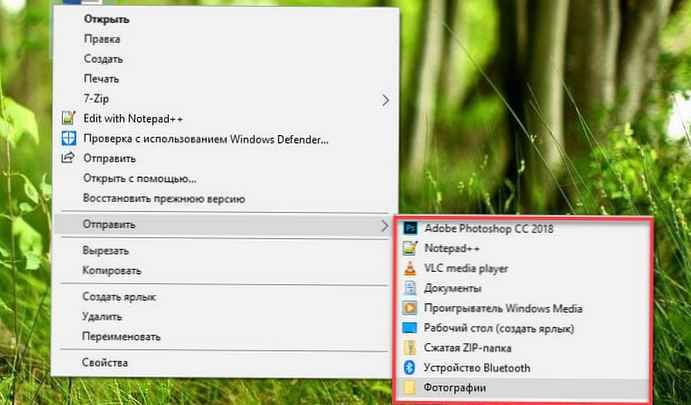The width and height of the screenshot is (691, 405).
Task: Click the Рабочий стол desktop icon
Action: click(x=410, y=328)
